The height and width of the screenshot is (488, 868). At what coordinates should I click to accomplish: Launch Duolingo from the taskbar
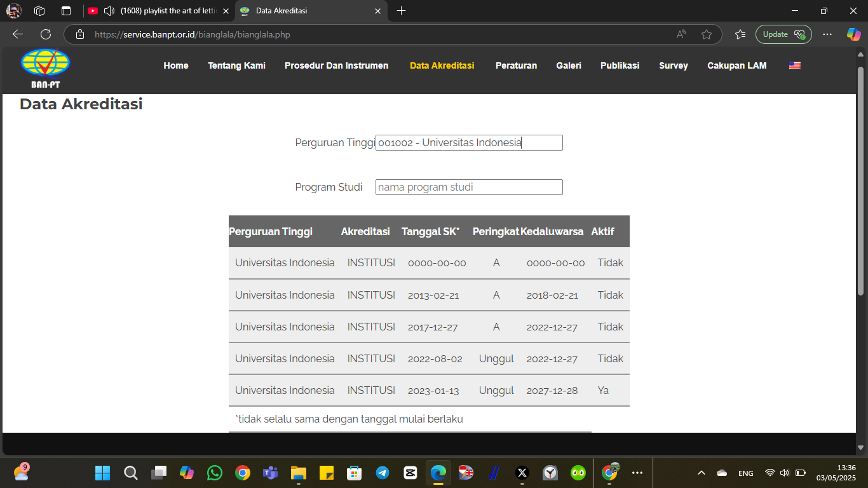[578, 473]
